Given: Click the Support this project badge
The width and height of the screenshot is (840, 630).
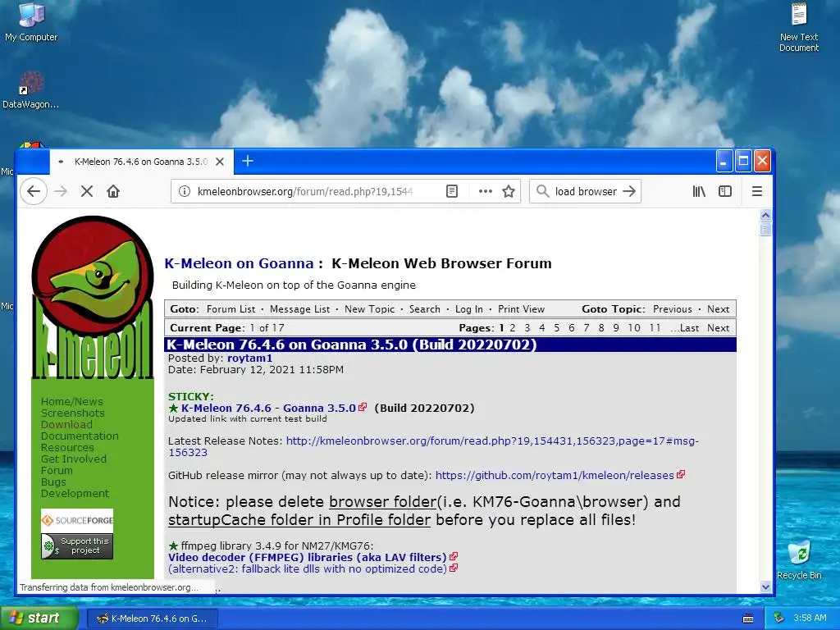Looking at the screenshot, I should pyautogui.click(x=77, y=546).
